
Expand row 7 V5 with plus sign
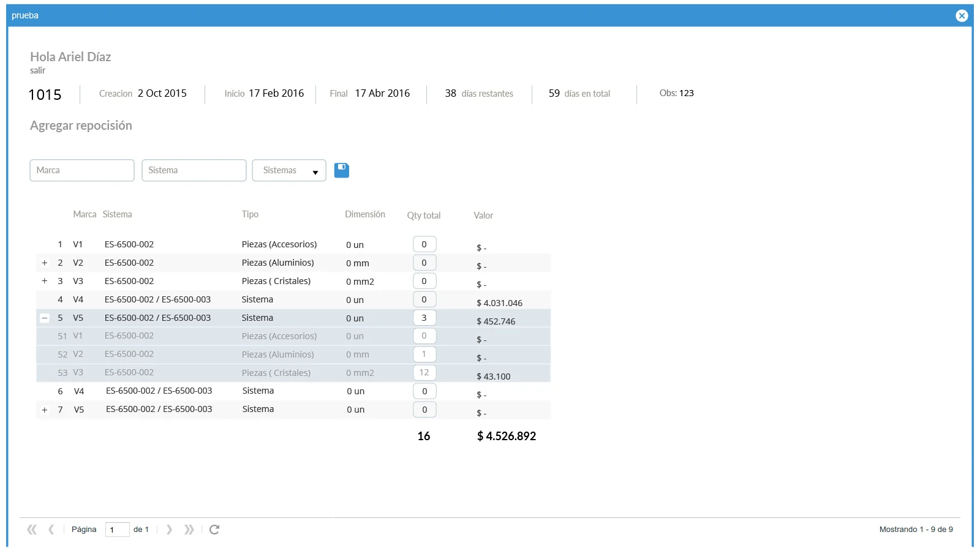(x=45, y=410)
